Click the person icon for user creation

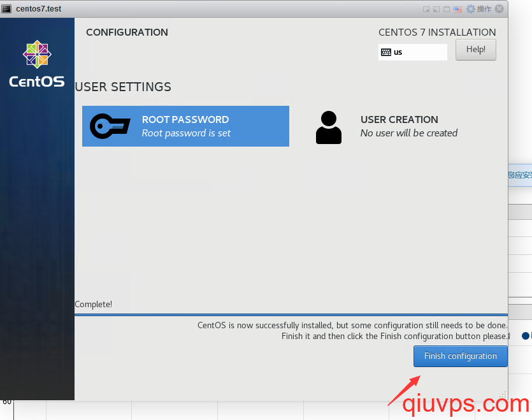tap(329, 127)
